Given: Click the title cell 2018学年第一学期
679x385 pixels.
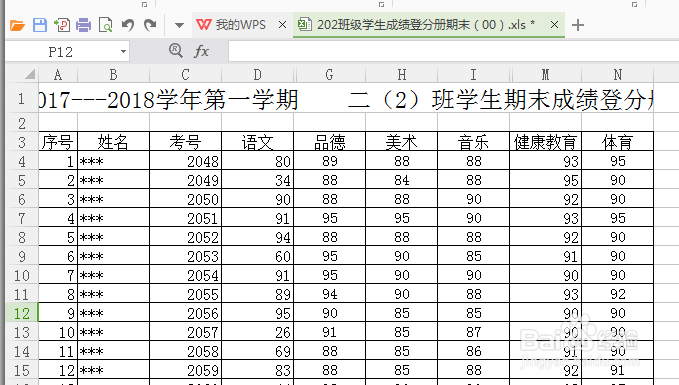Looking at the screenshot, I should click(x=204, y=100).
